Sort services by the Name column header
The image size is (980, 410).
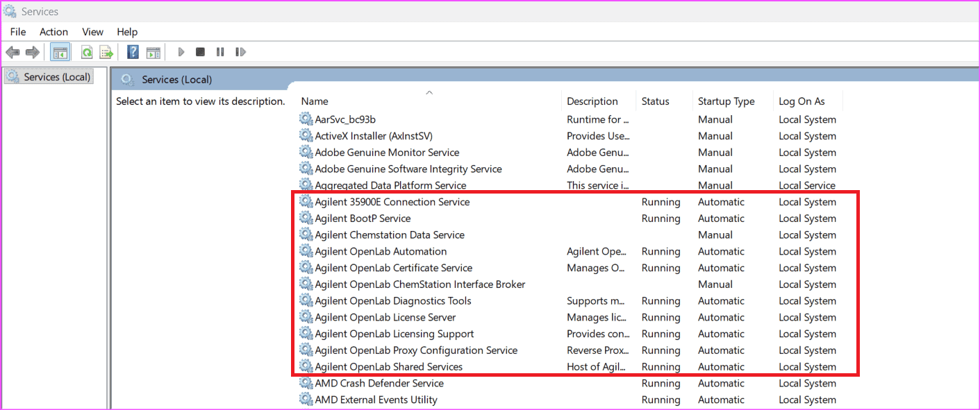[315, 101]
